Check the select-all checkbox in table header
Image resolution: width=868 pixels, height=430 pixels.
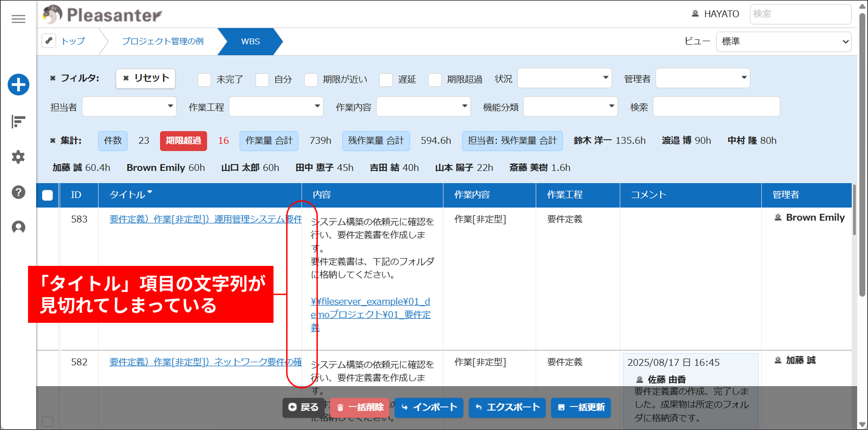[x=47, y=195]
